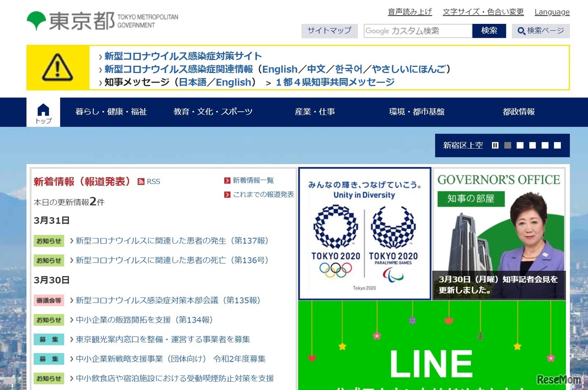Click the 検索 search button
Viewport: 588px width, 390px height.
[x=489, y=31]
